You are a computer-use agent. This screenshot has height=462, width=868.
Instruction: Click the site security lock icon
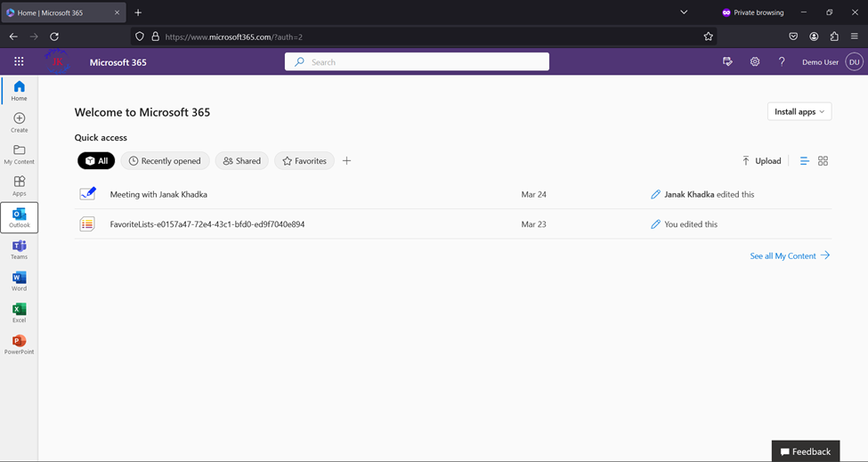[x=156, y=36]
